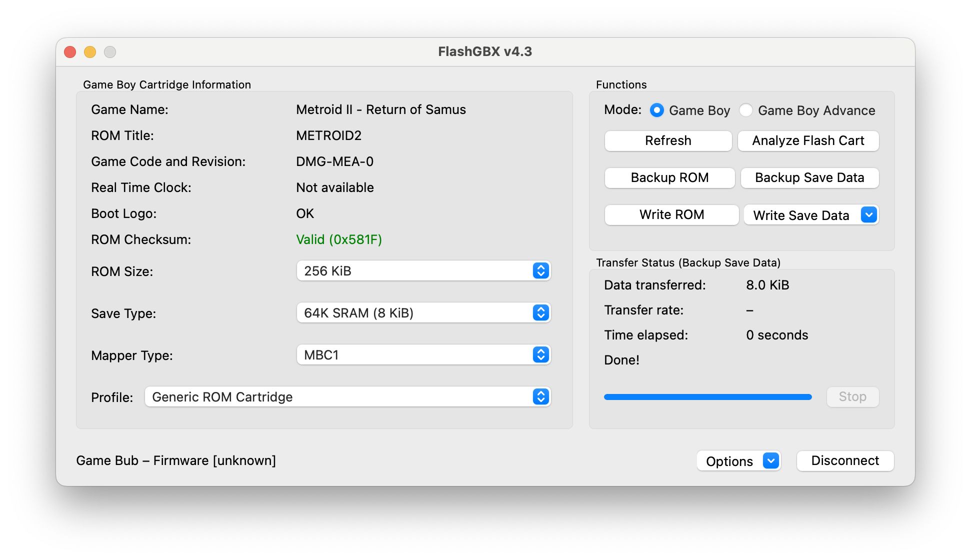
Task: Open the Options menu button
Action: pyautogui.click(x=729, y=461)
